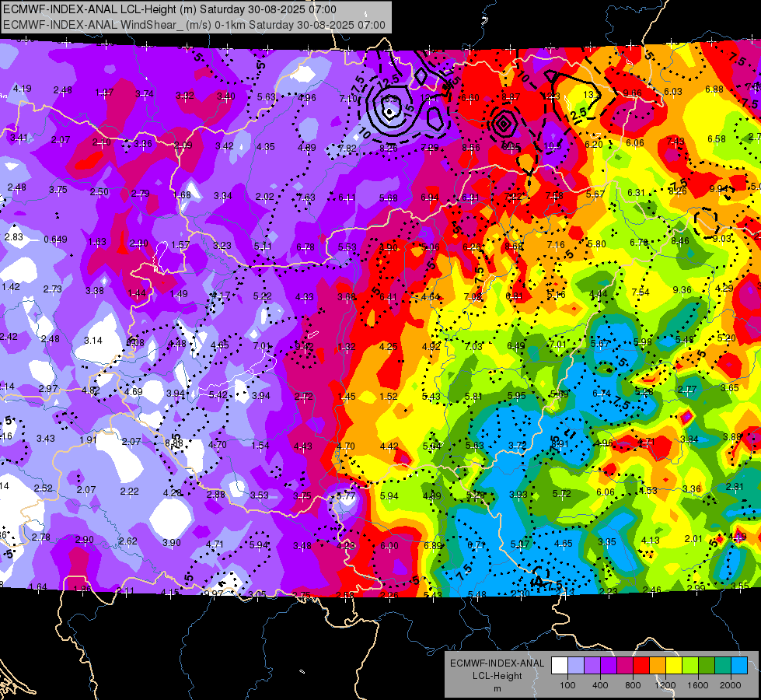Click the map value 7.54
Viewport: 761px width, 700px height.
(x=641, y=292)
